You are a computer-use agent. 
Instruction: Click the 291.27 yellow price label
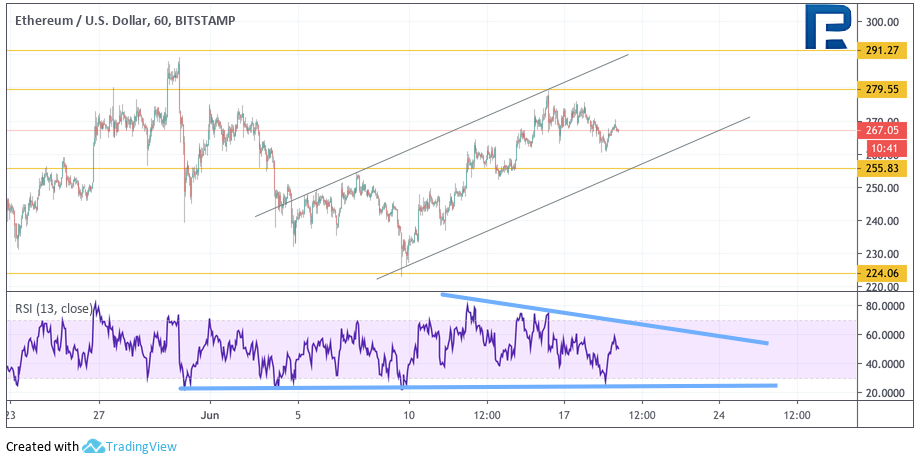885,50
